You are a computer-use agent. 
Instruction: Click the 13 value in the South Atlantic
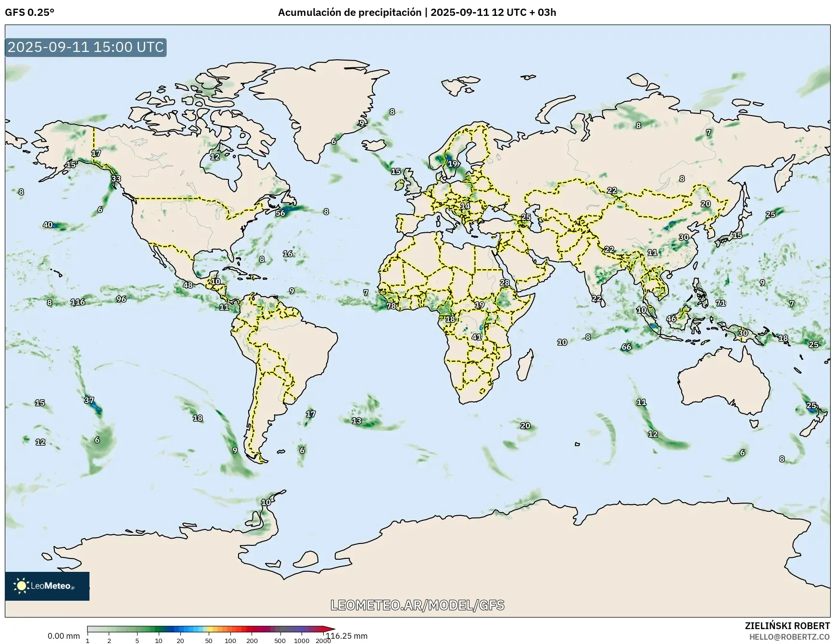click(x=356, y=421)
